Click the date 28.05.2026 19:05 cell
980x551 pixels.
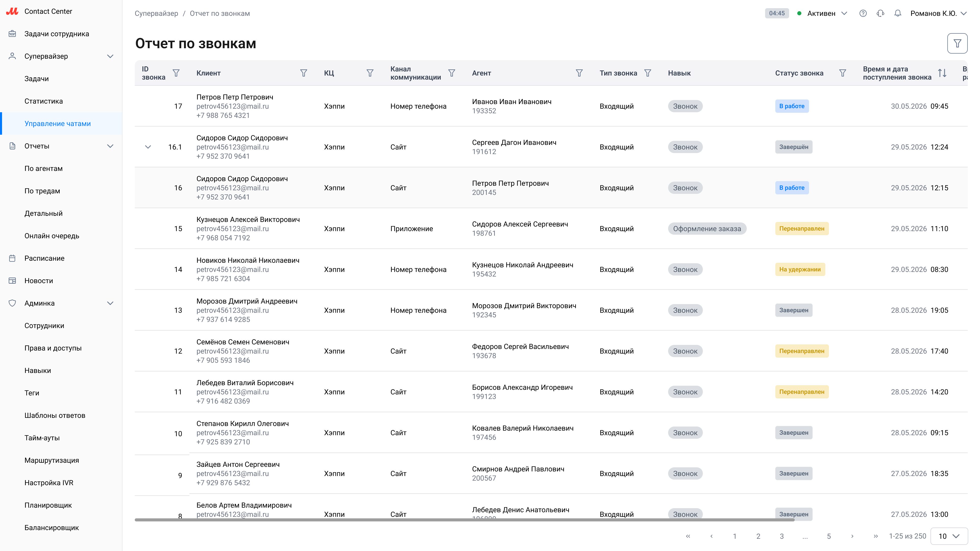point(920,310)
